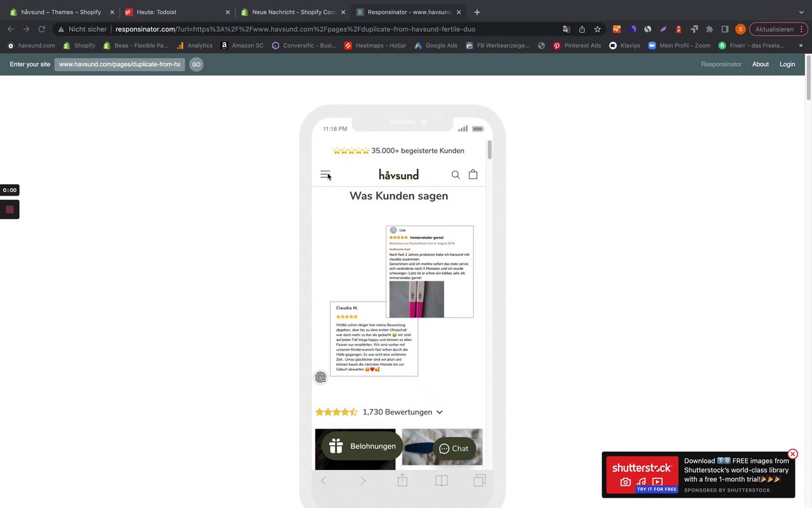Expand the 1,730 Bewertungen dropdown chevron
Screen dimensions: 812x508
tap(440, 412)
